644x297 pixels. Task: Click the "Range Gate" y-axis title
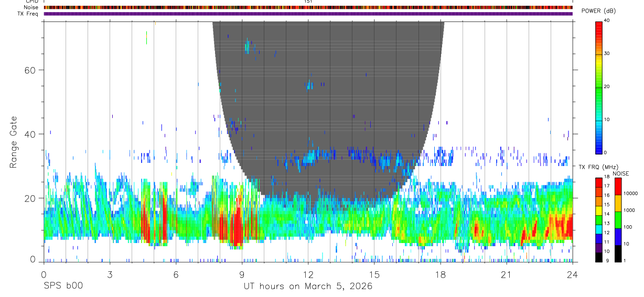(14, 142)
